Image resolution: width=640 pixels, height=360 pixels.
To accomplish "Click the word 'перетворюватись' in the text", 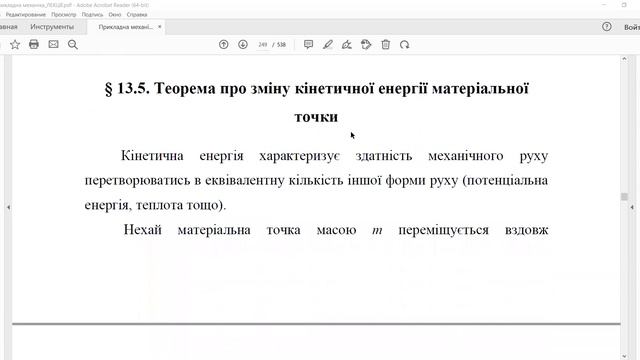I will coord(138,181).
